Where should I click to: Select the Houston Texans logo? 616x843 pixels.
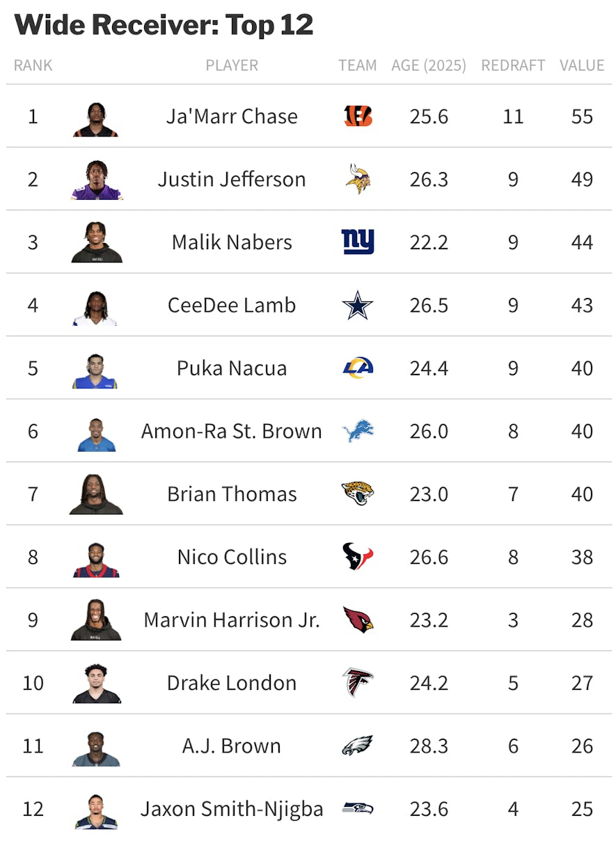[358, 557]
